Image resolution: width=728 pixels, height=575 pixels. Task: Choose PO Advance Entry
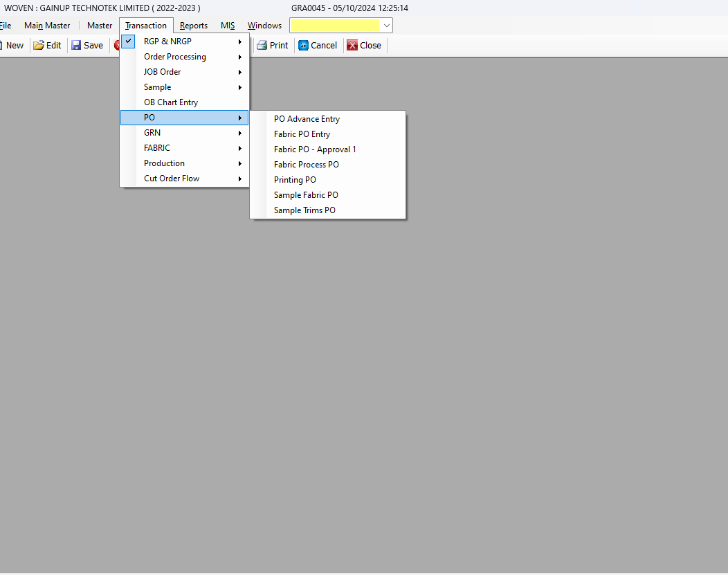(x=307, y=119)
